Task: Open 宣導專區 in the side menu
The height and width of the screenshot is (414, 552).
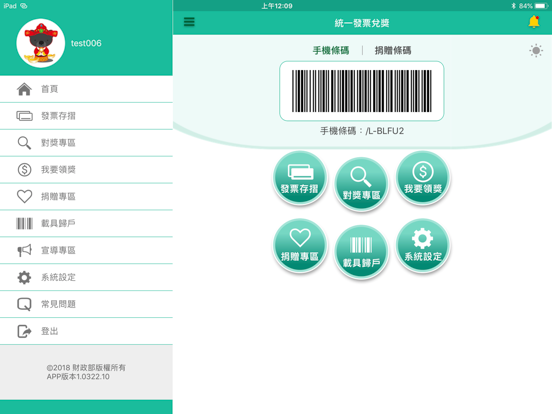Action: pos(86,250)
